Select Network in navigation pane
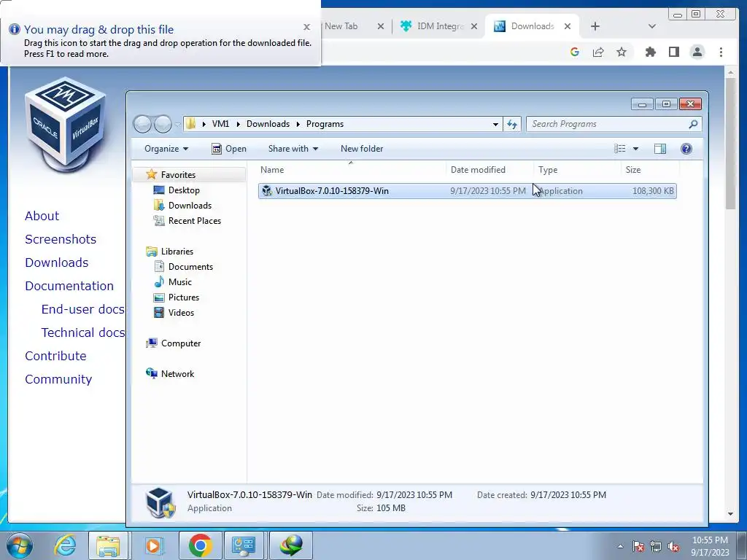This screenshot has width=747, height=560. [x=177, y=374]
